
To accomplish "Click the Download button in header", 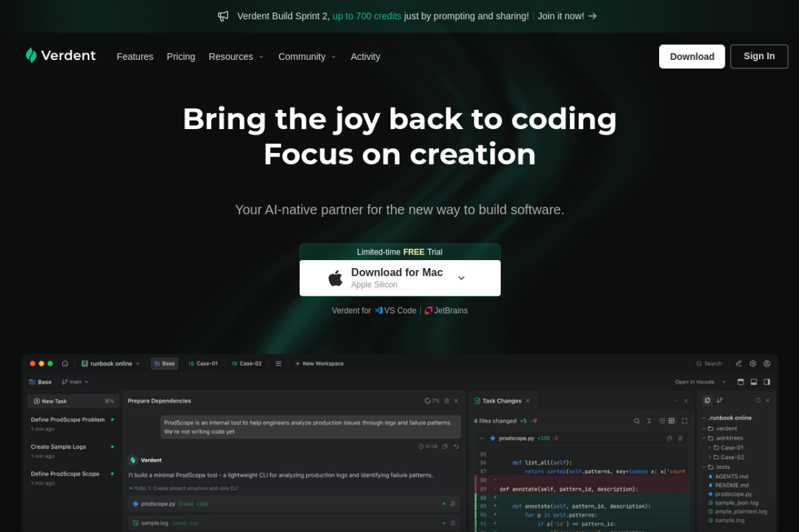I will tap(692, 57).
